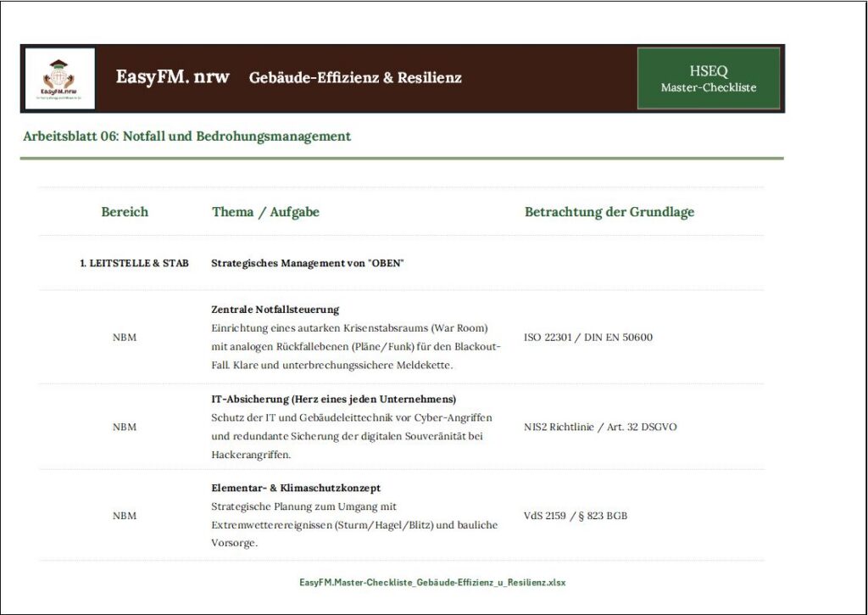Click the Bereich column header

(x=125, y=212)
